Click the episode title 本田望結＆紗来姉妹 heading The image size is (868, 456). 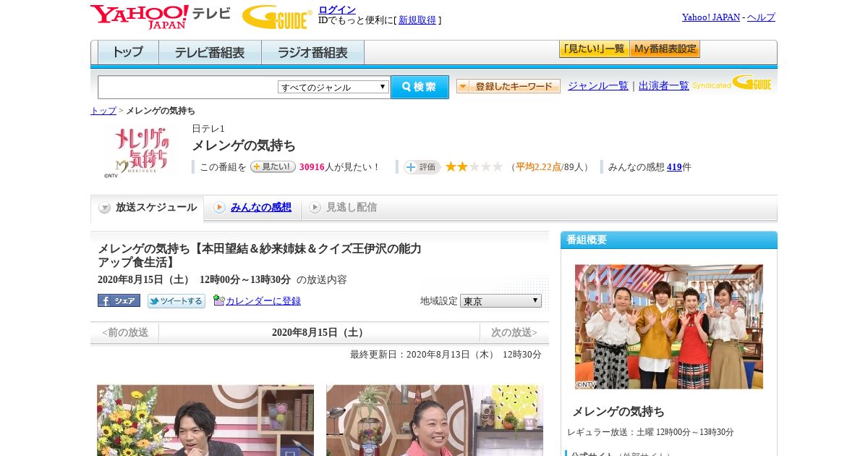click(260, 256)
